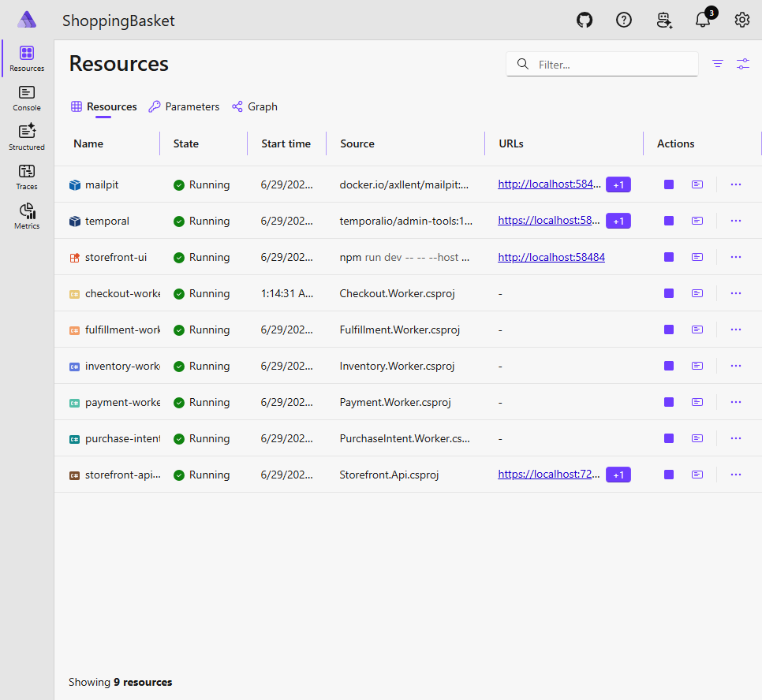Stop the mailpit resource
This screenshot has width=762, height=700.
[x=669, y=184]
